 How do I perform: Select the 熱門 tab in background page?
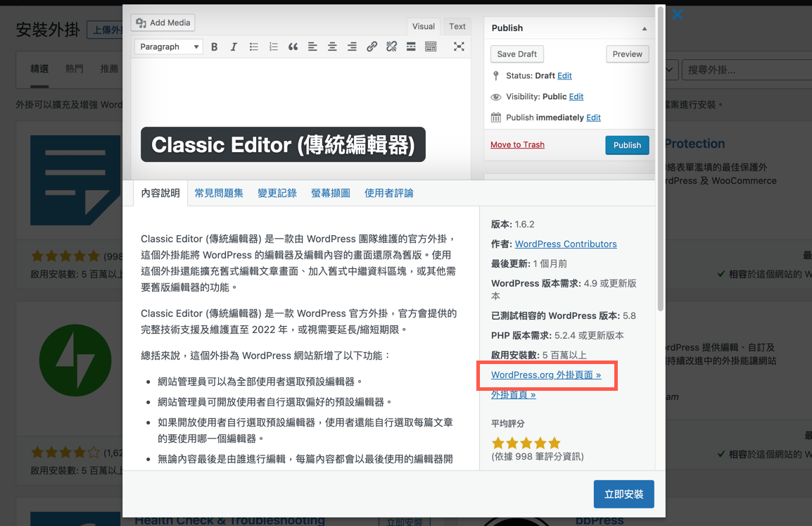pos(74,69)
